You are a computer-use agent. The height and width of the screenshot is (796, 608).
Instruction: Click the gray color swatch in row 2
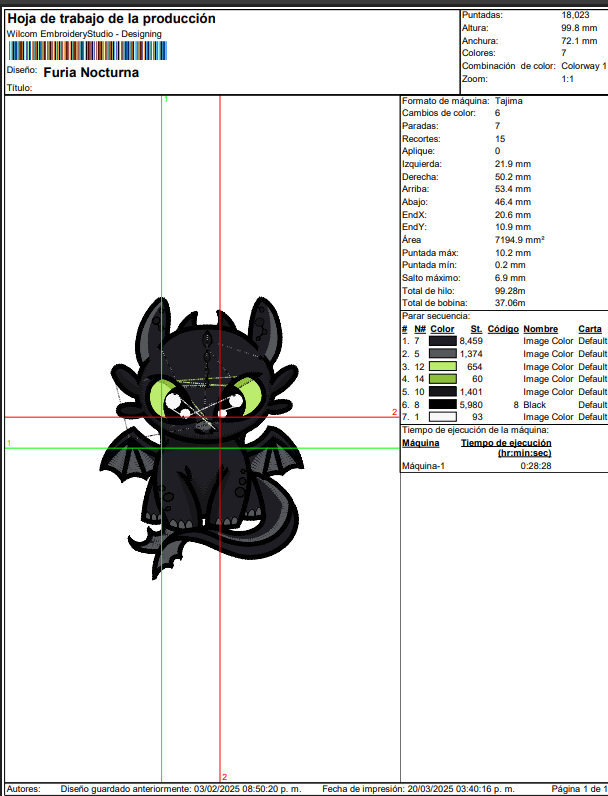(443, 354)
